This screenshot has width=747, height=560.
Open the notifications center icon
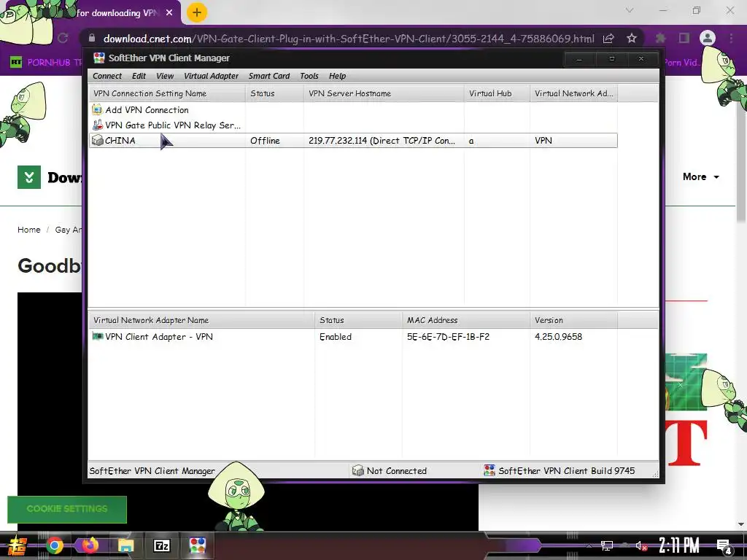point(724,546)
